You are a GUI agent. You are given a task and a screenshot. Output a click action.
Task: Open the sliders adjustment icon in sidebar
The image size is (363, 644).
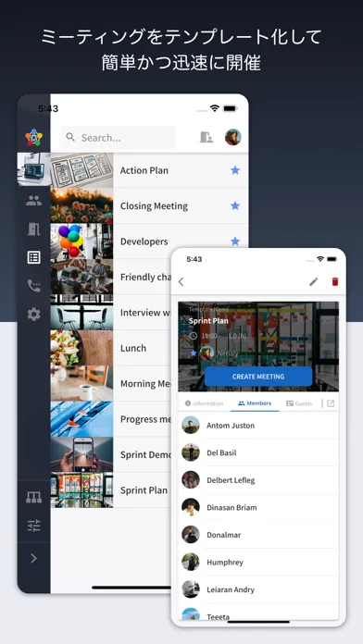pos(33,526)
